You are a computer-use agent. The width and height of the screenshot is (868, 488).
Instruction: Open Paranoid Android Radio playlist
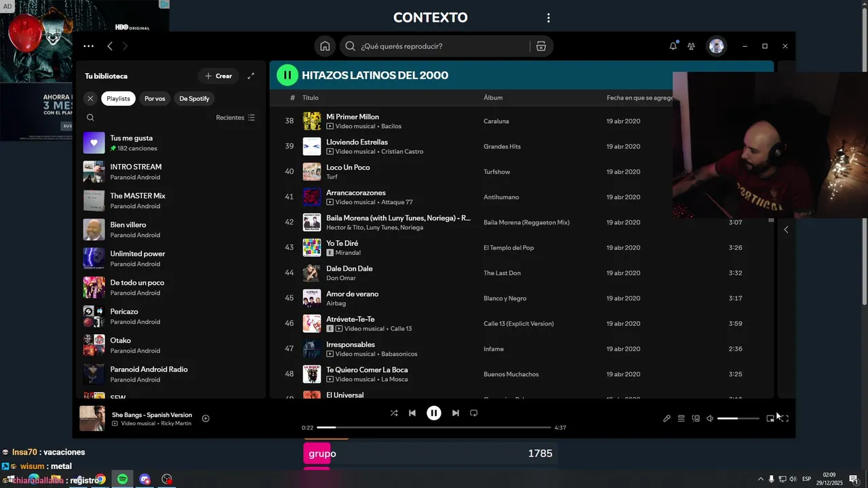tap(171, 374)
